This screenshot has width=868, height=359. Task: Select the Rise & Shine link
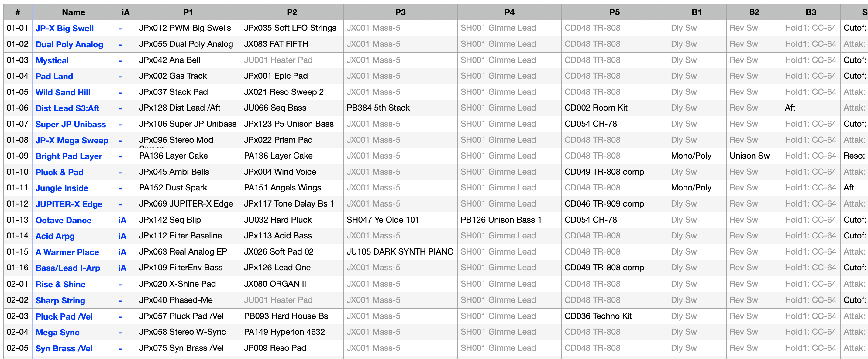tap(60, 285)
